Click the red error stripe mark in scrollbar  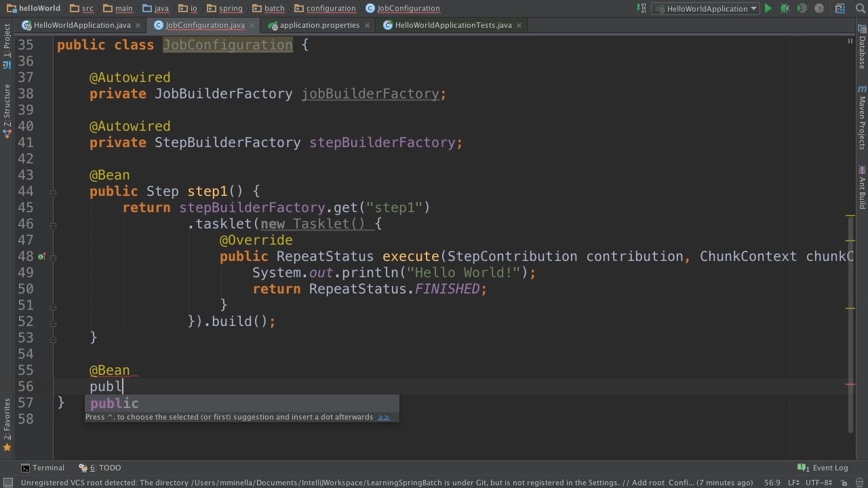click(850, 384)
